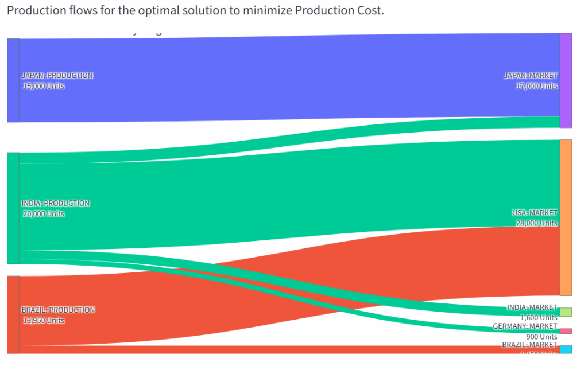Click the "17,000 Units" value text
Screen dimensions: 588x366
pyautogui.click(x=536, y=86)
